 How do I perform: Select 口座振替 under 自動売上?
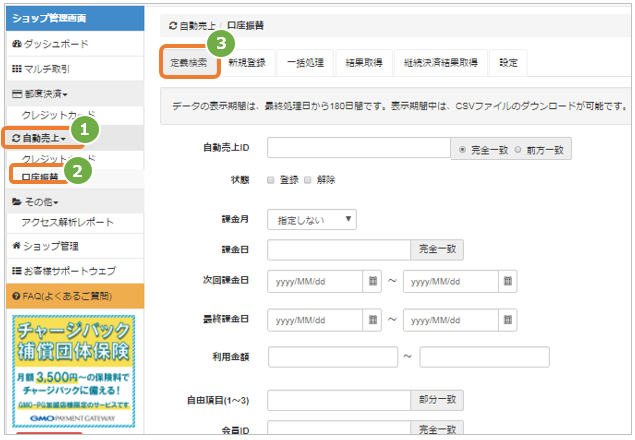pyautogui.click(x=40, y=177)
